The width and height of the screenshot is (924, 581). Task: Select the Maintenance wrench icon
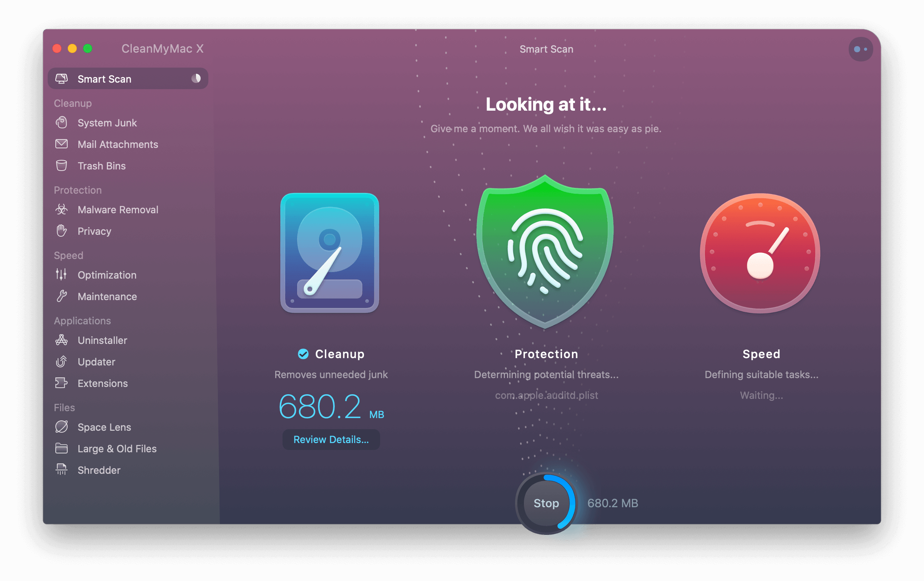[x=61, y=296]
